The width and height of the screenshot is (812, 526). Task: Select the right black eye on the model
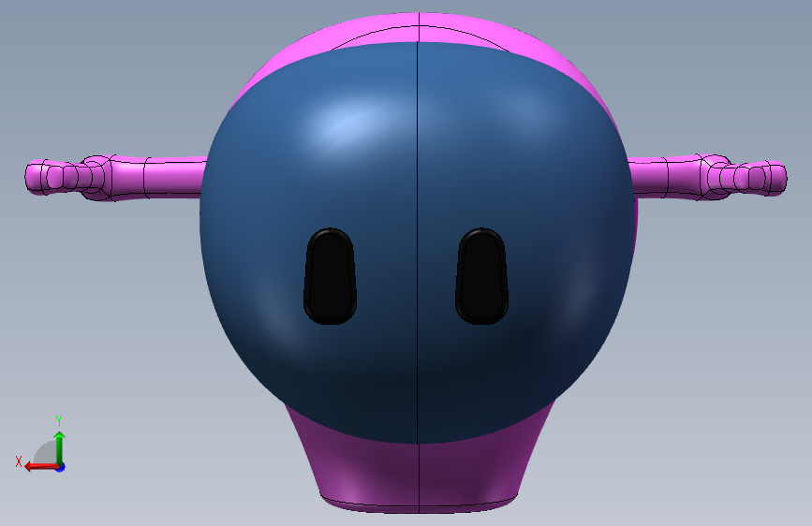pos(481,276)
